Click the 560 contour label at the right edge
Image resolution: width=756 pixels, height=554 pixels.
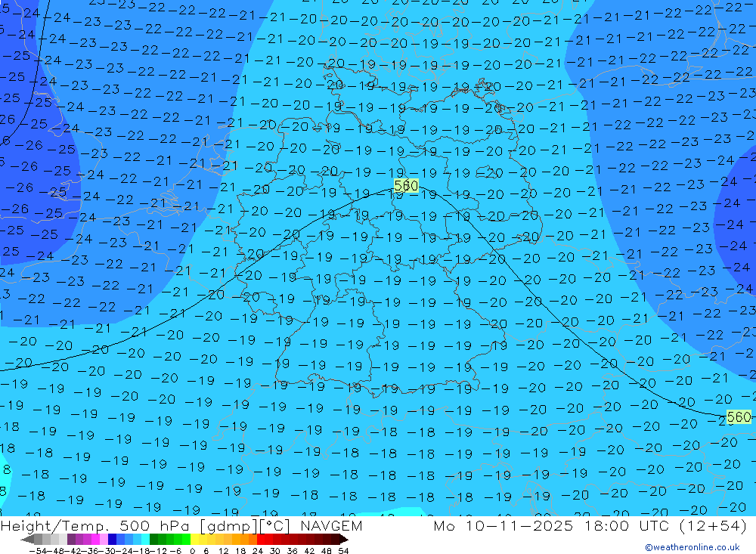tap(739, 416)
